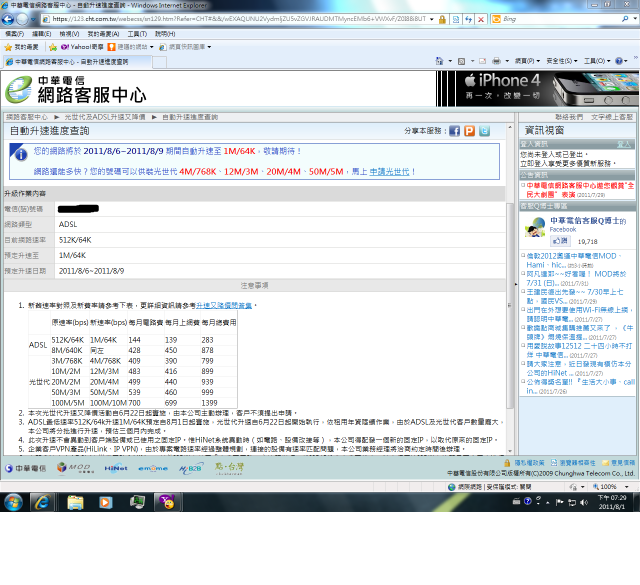Image resolution: width=640 pixels, height=585 pixels.
Task: Click the Bing search magnifier icon
Action: pos(625,19)
